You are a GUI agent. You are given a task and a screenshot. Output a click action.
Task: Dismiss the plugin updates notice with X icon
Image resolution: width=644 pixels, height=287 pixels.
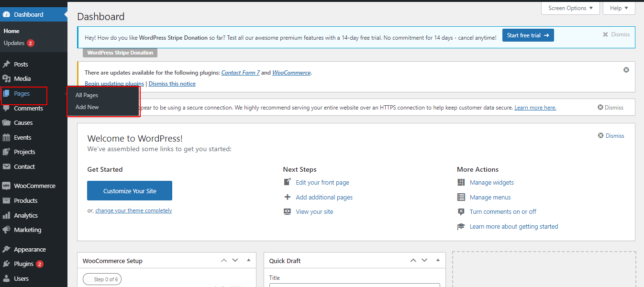pos(626,70)
